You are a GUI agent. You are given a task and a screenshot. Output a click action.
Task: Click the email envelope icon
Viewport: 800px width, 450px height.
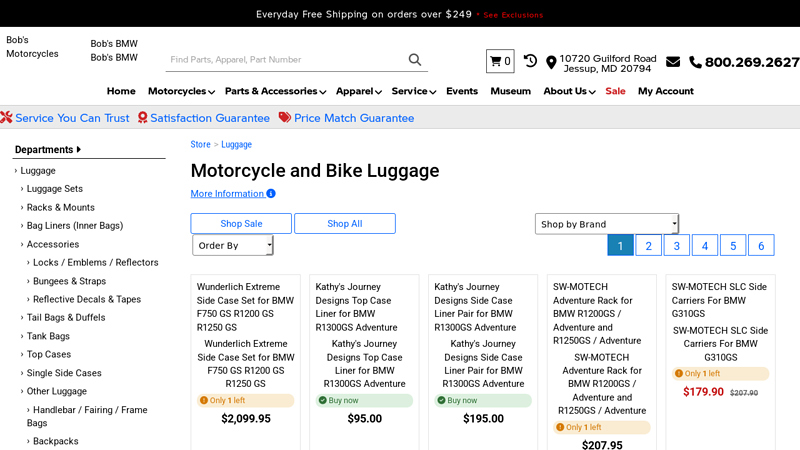[x=673, y=61]
